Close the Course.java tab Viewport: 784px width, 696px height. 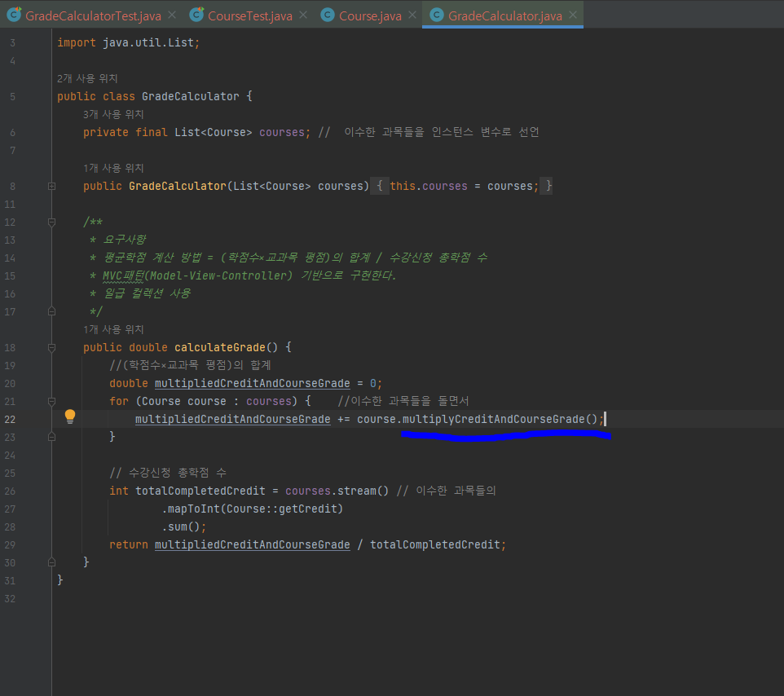click(412, 15)
